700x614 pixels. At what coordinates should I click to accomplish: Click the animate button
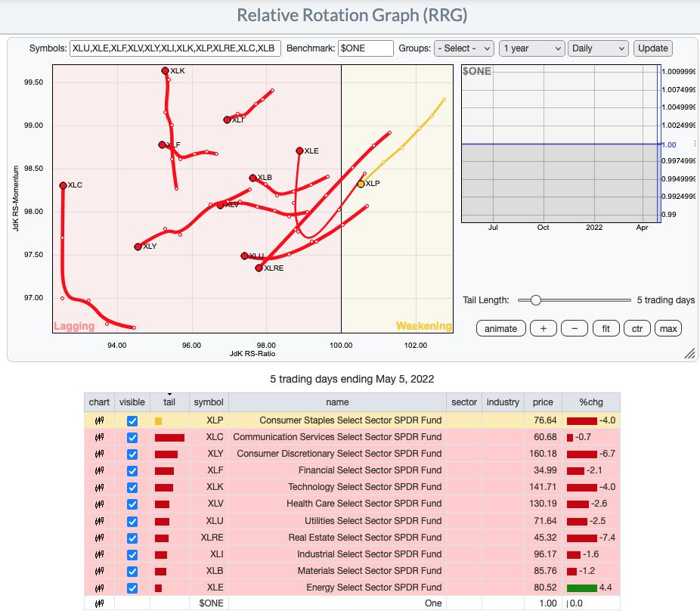pyautogui.click(x=501, y=329)
